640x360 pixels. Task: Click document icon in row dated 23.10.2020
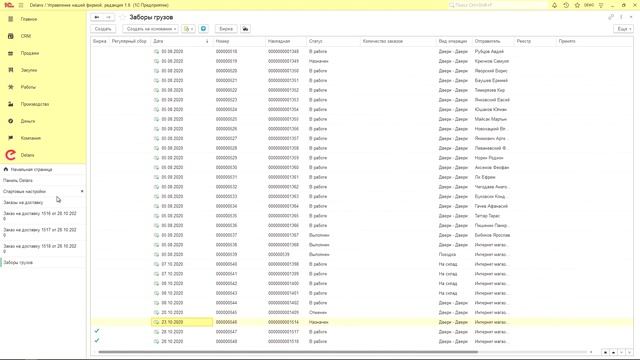(156, 322)
